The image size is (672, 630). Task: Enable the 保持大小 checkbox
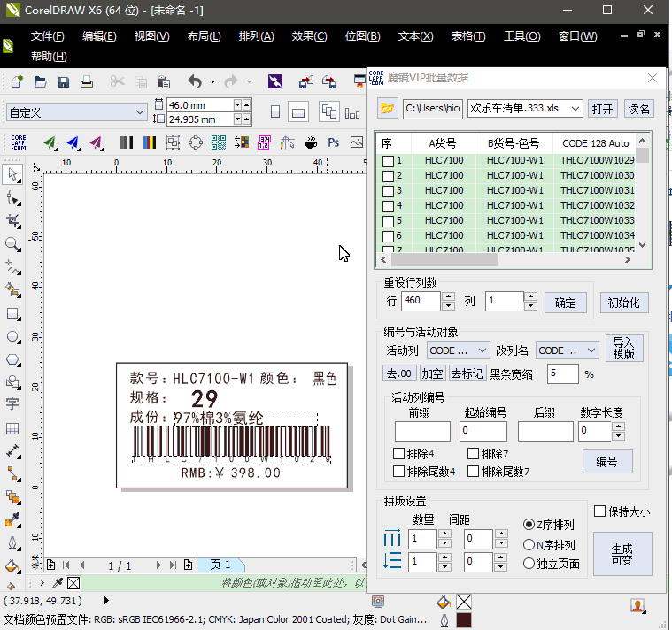point(599,511)
